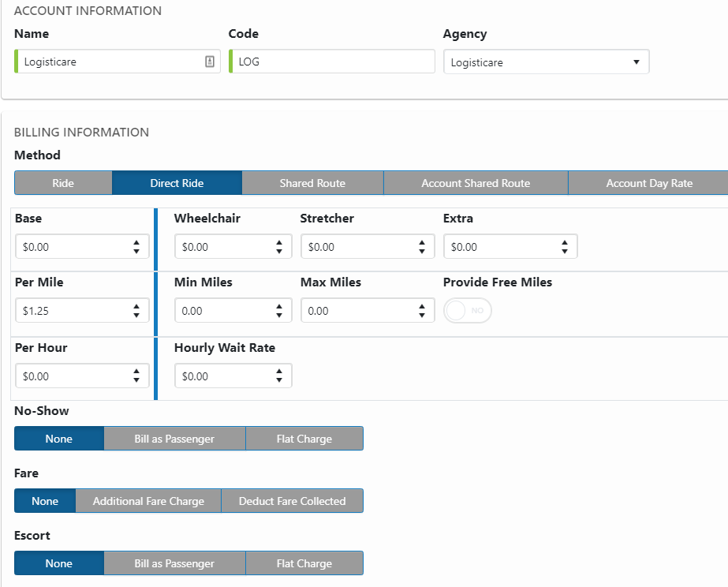
Task: Click the Code text field
Action: click(333, 62)
